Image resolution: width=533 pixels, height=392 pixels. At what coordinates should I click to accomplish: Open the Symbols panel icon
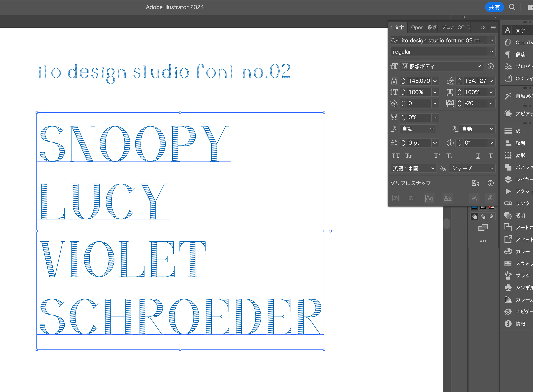click(x=508, y=287)
